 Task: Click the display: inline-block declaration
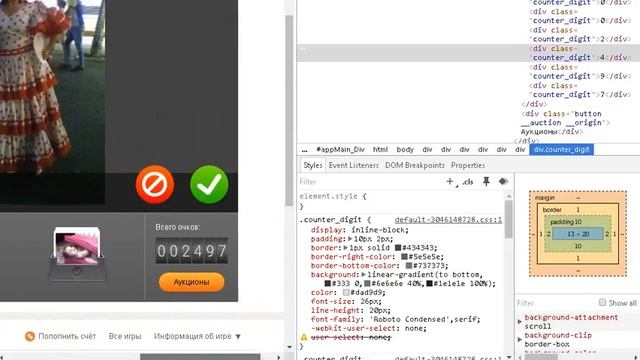360,230
